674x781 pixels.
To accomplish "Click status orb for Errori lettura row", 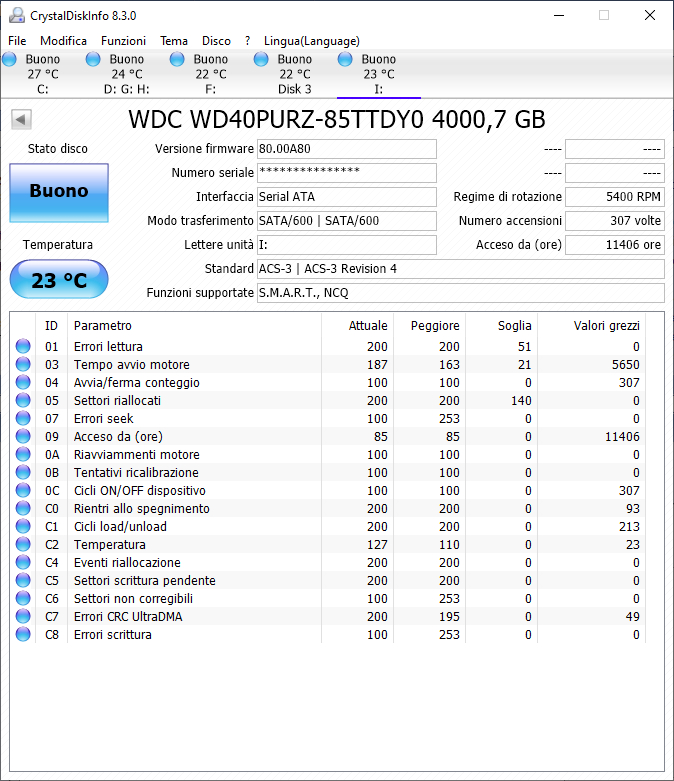I will tap(23, 346).
